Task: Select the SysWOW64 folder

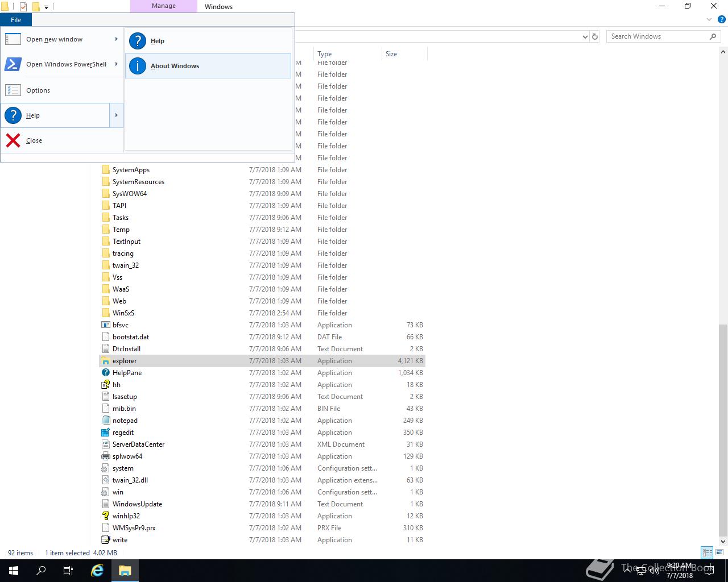Action: pos(130,194)
